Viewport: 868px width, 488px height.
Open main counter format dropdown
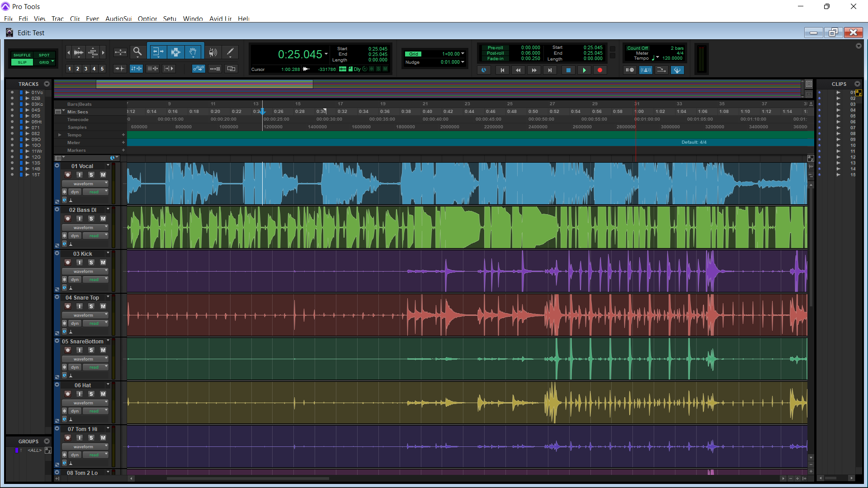326,54
